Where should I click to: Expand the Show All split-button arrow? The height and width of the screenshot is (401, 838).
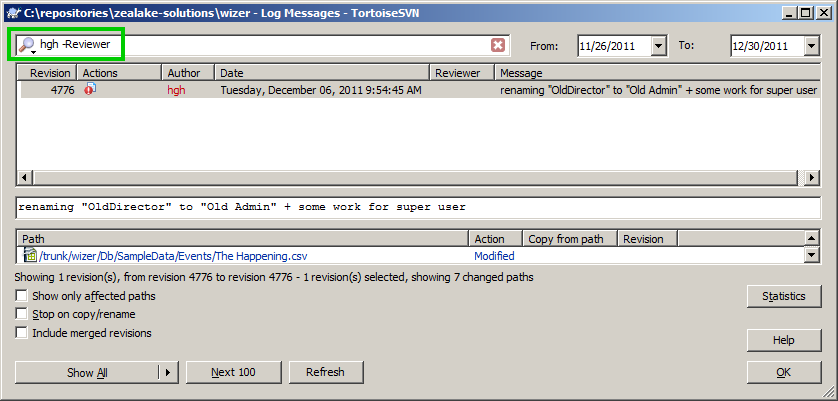click(x=168, y=373)
